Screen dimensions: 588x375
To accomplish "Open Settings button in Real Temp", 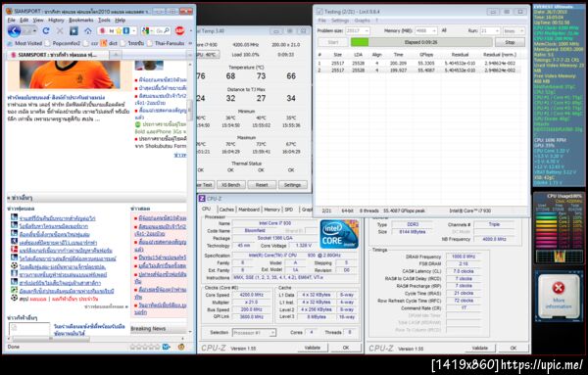I will click(x=292, y=185).
